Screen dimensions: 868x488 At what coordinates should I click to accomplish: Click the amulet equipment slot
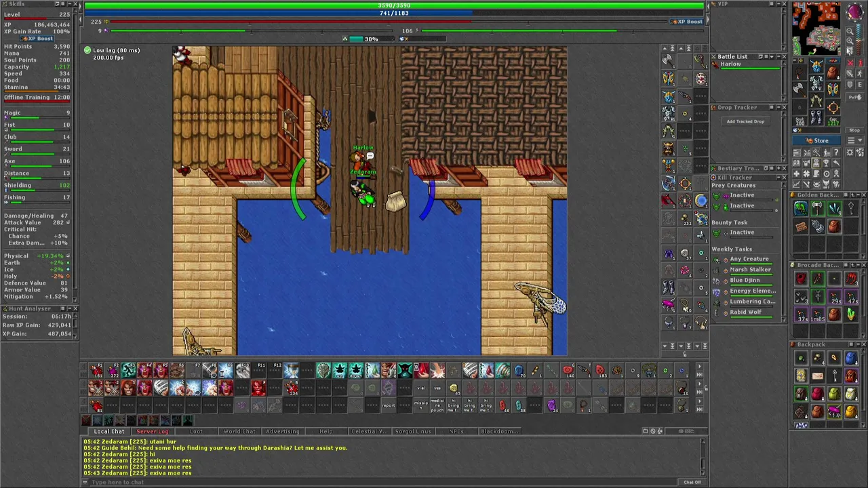[x=800, y=73]
